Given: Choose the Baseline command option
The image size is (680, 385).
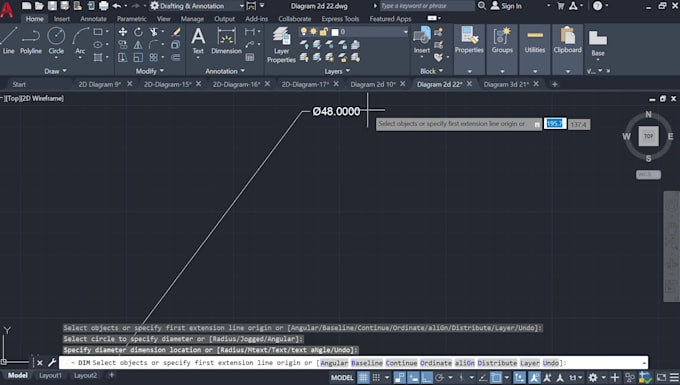Looking at the screenshot, I should pyautogui.click(x=367, y=363).
